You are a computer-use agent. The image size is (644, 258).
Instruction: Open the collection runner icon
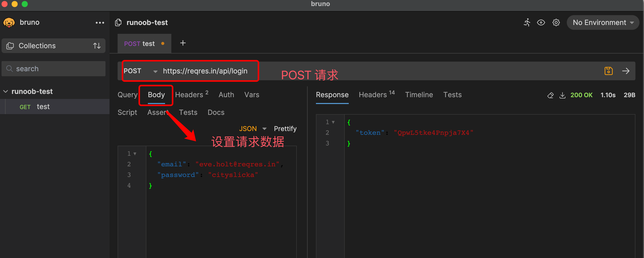[527, 22]
